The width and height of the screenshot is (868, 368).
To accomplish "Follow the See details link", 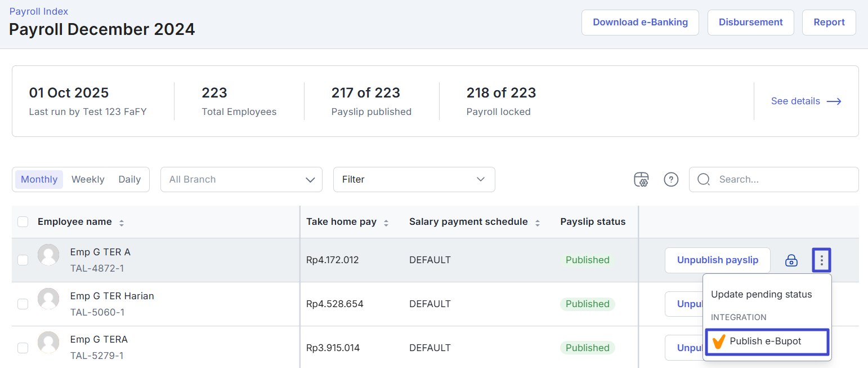I will (806, 101).
